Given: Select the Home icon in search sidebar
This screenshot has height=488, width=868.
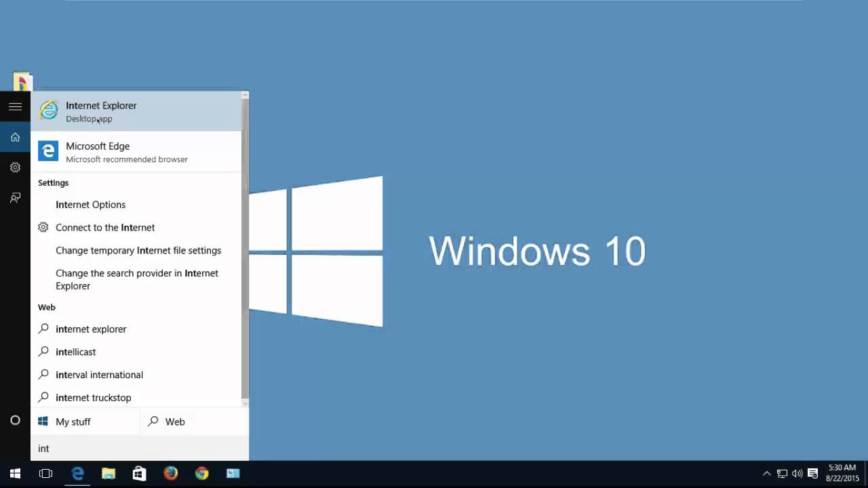Looking at the screenshot, I should [15, 137].
